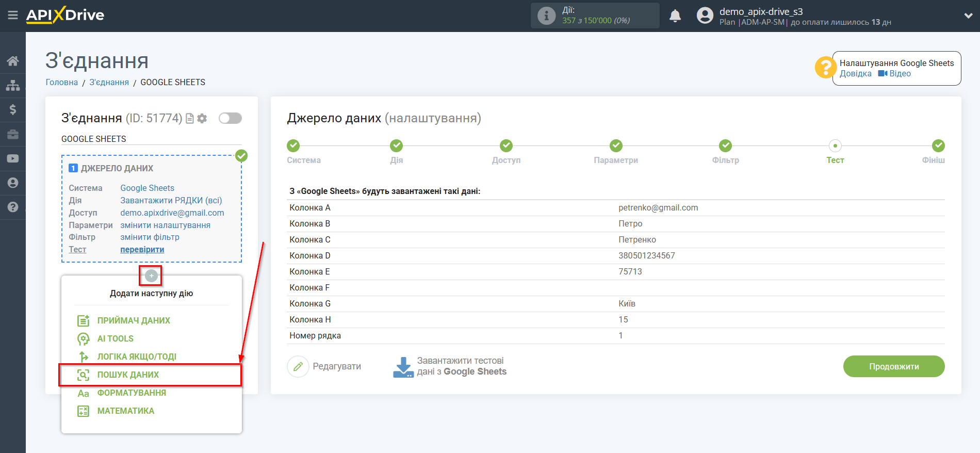980x453 pixels.
Task: Select МАТЕМАТИКА option
Action: pos(125,411)
